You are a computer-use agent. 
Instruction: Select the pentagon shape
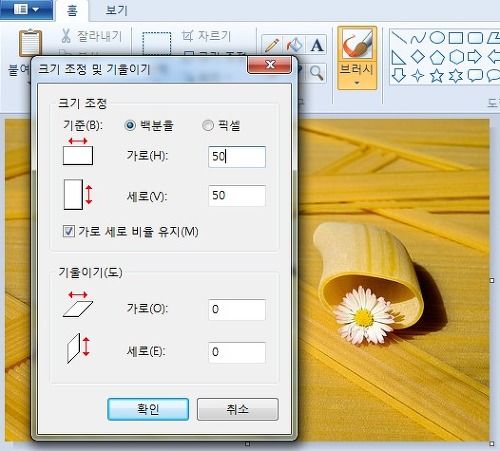click(x=437, y=57)
